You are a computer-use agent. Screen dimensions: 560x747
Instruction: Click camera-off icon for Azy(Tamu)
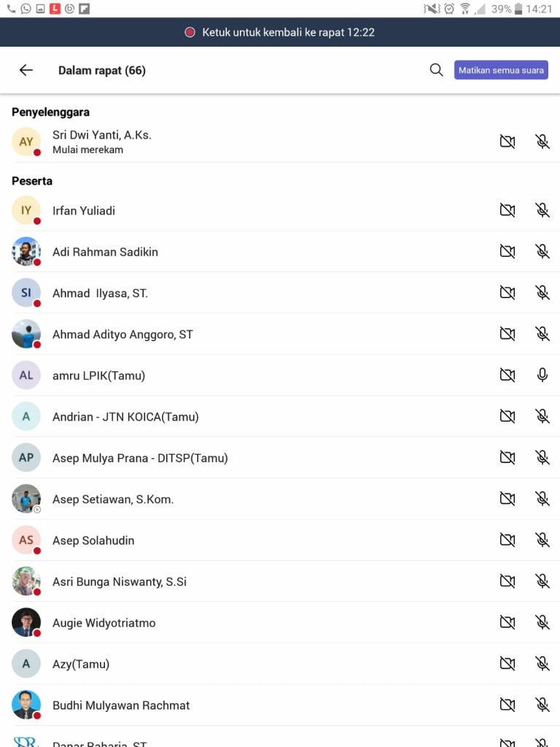coord(507,663)
